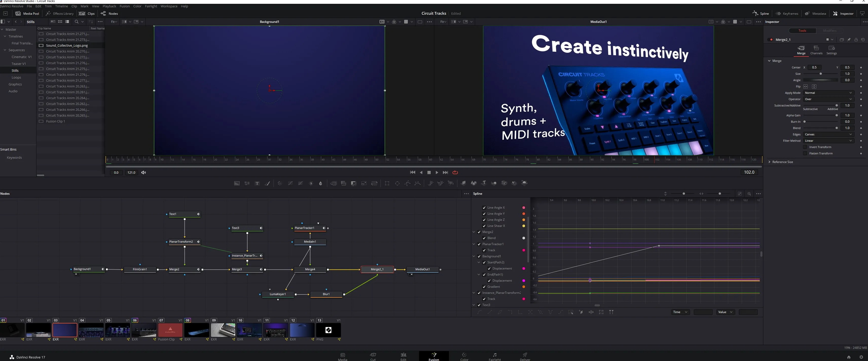Add a Text 3D node from the toolbar
Image resolution: width=868 pixels, height=361 pixels.
(483, 183)
